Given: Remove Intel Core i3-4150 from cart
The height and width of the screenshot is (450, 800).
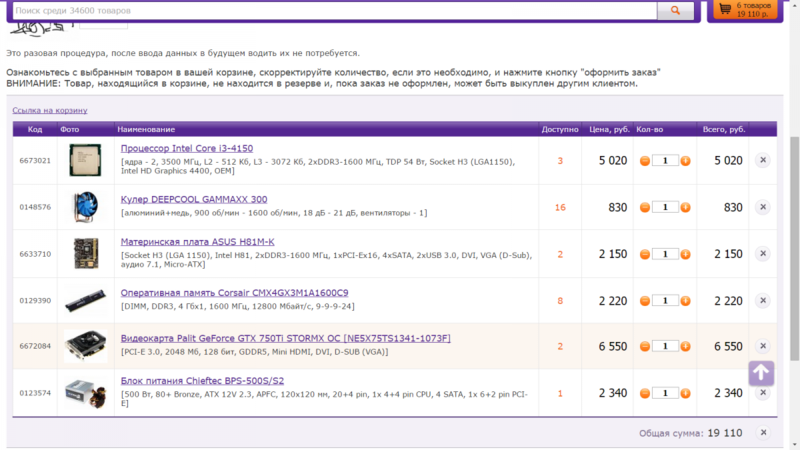Looking at the screenshot, I should tap(762, 160).
